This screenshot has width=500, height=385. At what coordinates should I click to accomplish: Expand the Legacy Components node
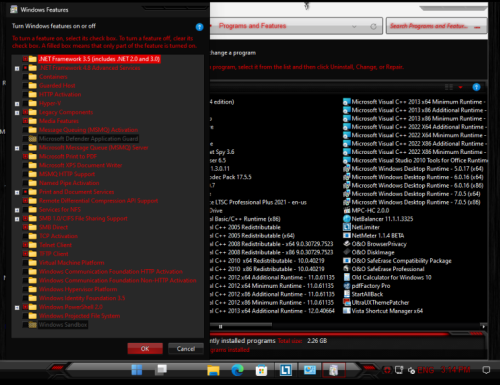tap(17, 113)
